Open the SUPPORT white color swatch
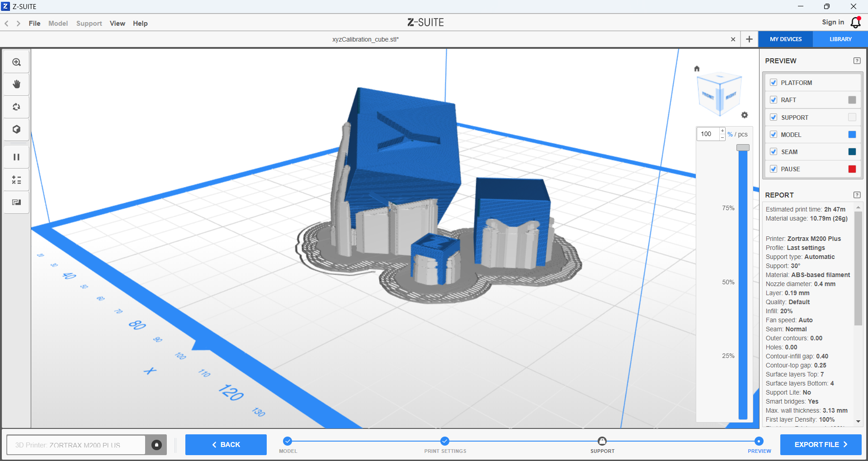This screenshot has height=461, width=868. click(x=852, y=118)
